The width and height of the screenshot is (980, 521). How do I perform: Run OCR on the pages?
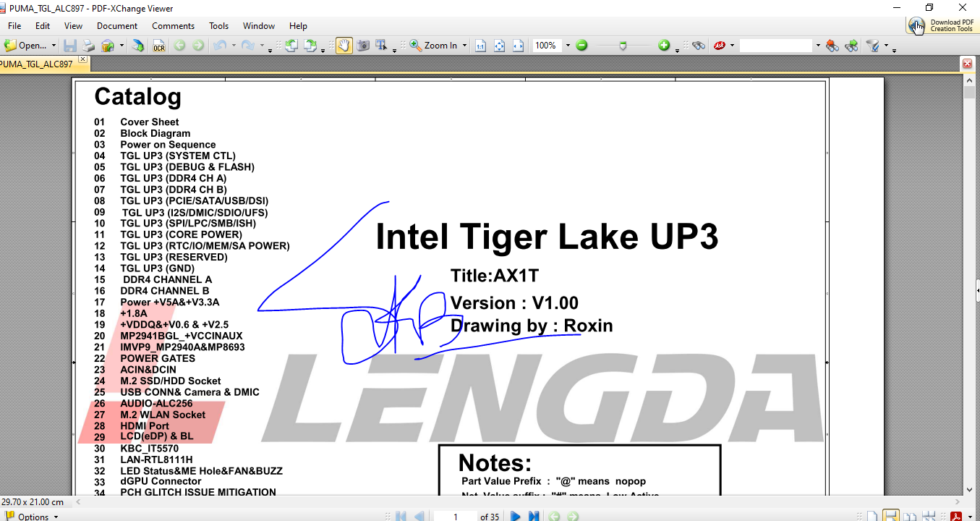tap(159, 46)
